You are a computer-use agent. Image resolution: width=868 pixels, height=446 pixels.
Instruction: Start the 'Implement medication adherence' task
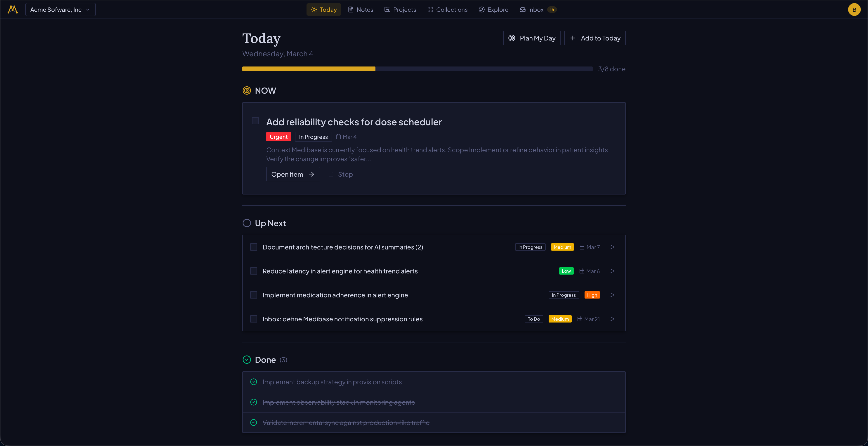coord(612,295)
